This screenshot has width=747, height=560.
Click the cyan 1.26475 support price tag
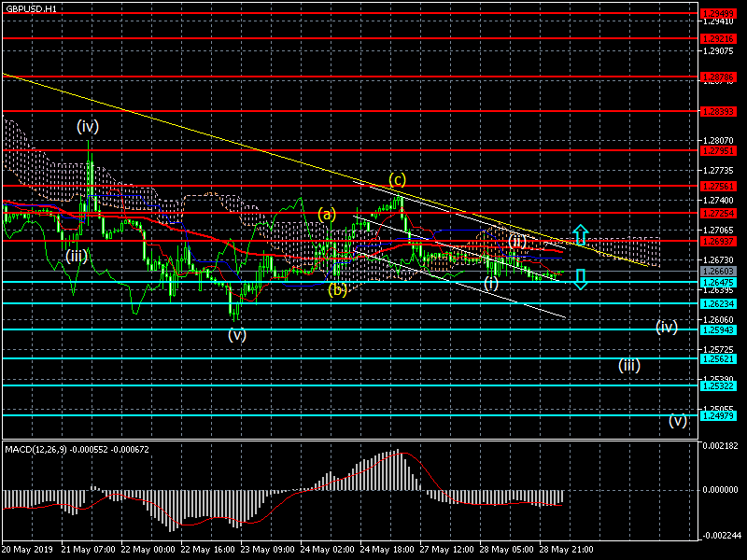(x=719, y=281)
